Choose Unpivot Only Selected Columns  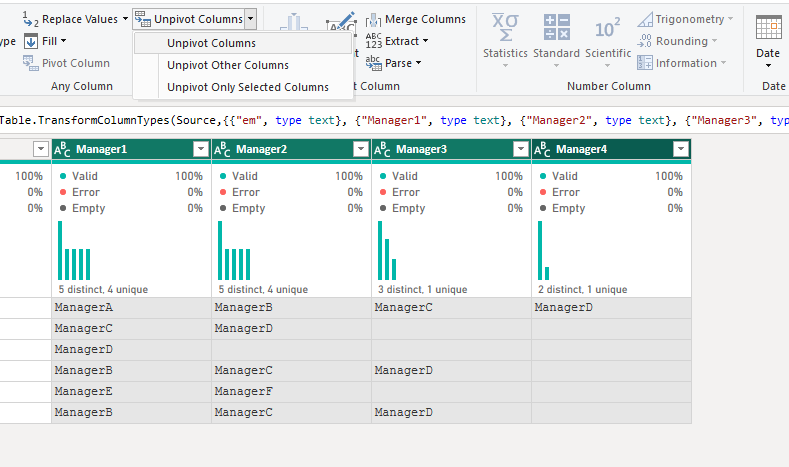pos(243,87)
